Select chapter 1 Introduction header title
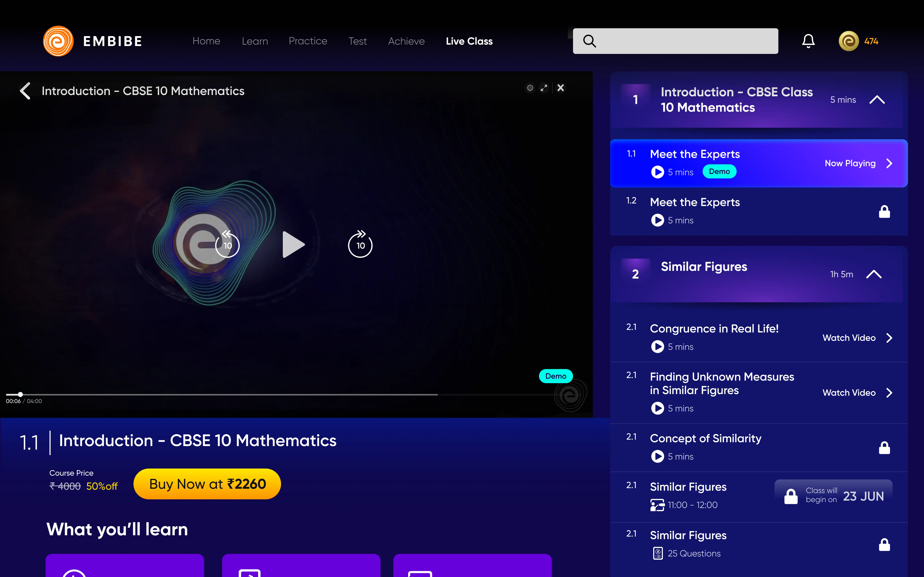The height and width of the screenshot is (577, 924). [736, 100]
